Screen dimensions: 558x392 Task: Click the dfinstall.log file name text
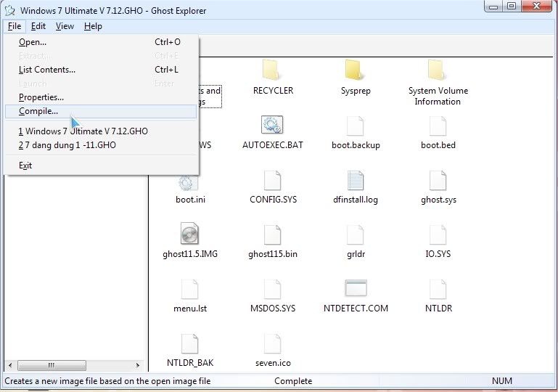pyautogui.click(x=355, y=200)
